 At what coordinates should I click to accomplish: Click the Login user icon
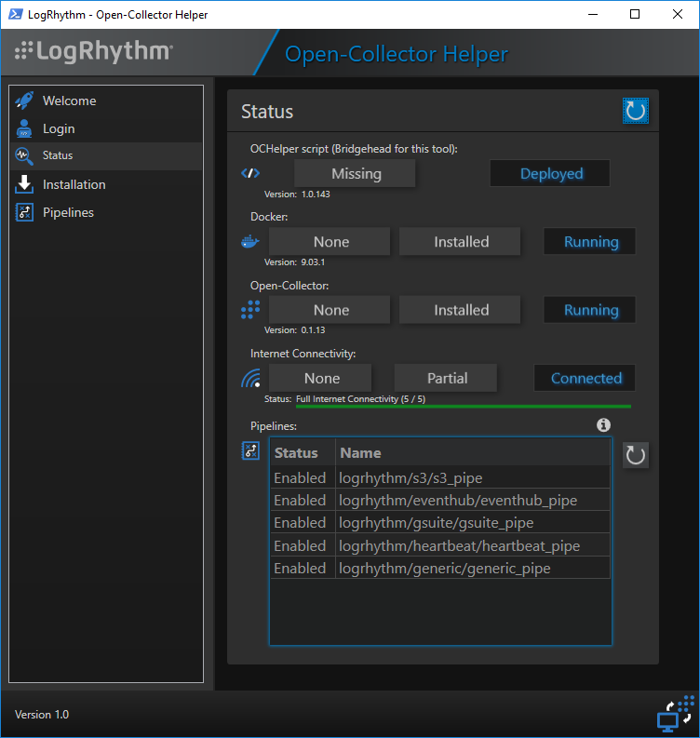24,128
